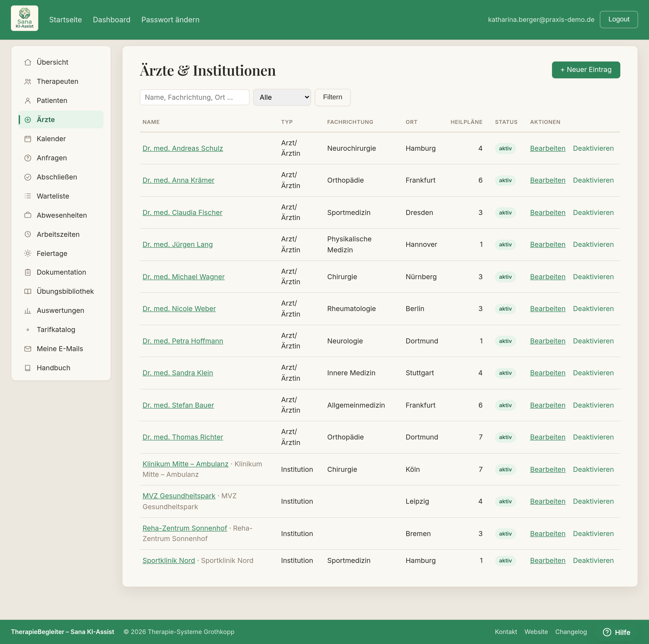This screenshot has width=649, height=644.
Task: Open Dr. med. Claudia Fischer's entry
Action: coord(182,213)
